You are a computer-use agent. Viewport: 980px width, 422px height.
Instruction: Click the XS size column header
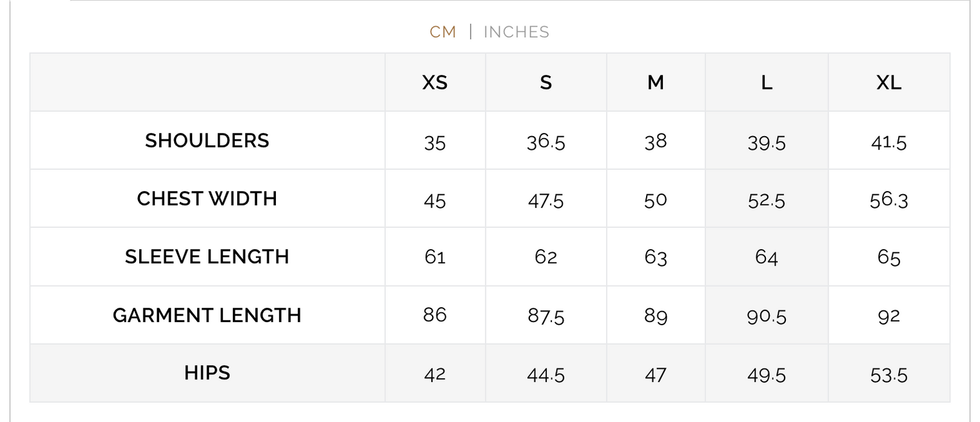pyautogui.click(x=435, y=83)
